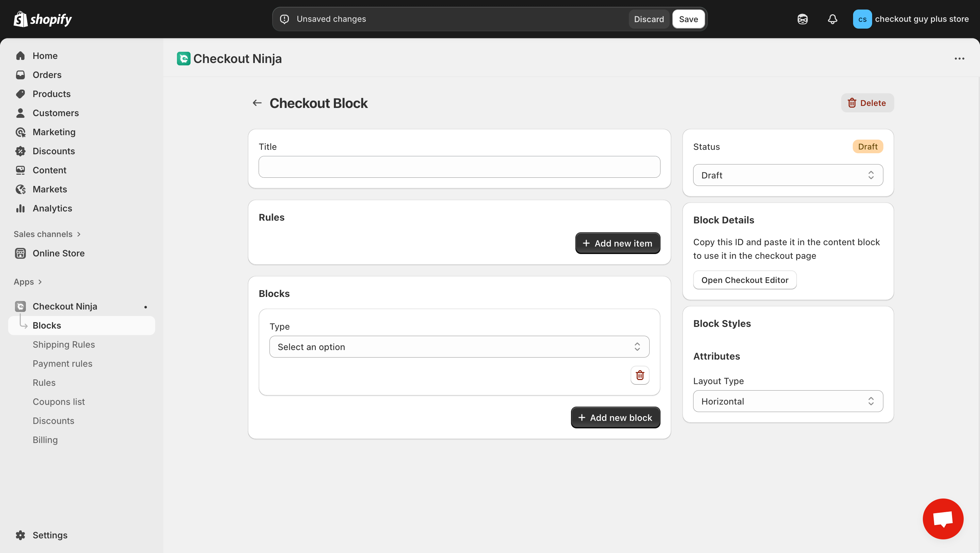
Task: Click the Open Checkout Editor button
Action: click(x=745, y=280)
